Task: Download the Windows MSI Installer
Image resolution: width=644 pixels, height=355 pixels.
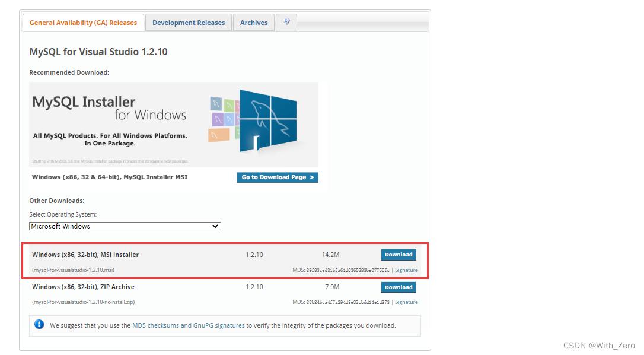Action: click(x=398, y=255)
